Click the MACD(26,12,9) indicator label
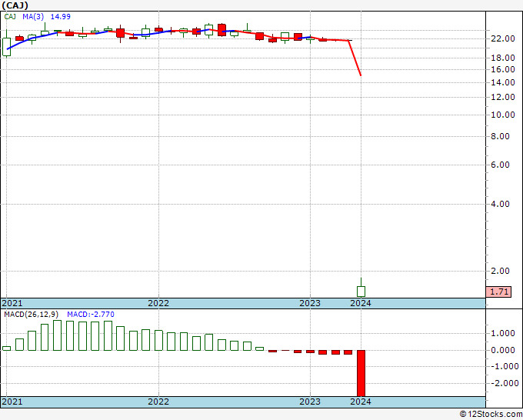 coord(32,315)
